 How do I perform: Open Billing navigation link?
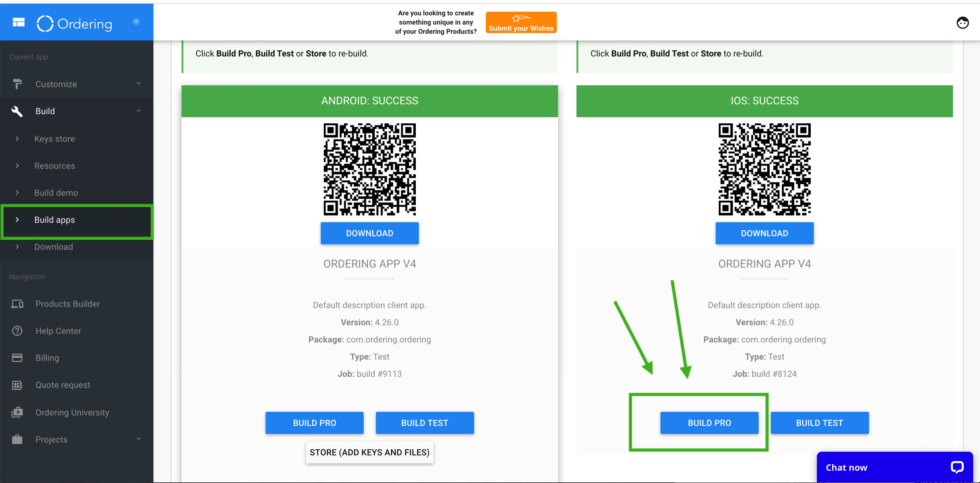pos(47,358)
